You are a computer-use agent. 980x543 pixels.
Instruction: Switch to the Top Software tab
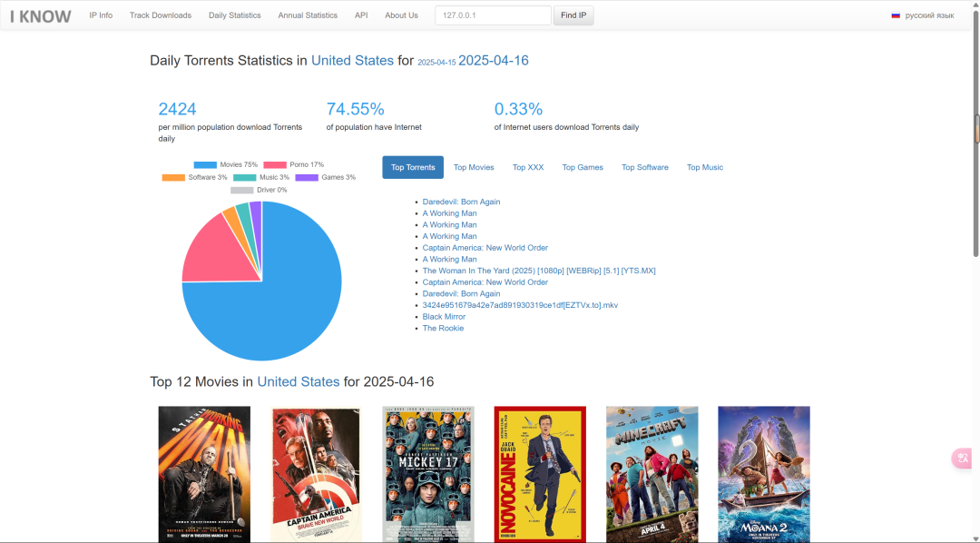tap(645, 167)
